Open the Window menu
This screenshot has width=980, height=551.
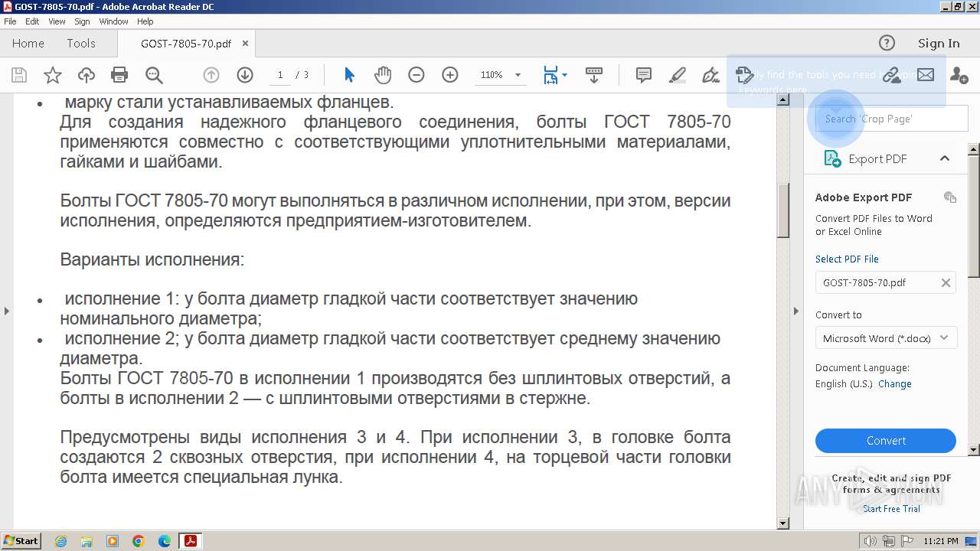tap(113, 21)
